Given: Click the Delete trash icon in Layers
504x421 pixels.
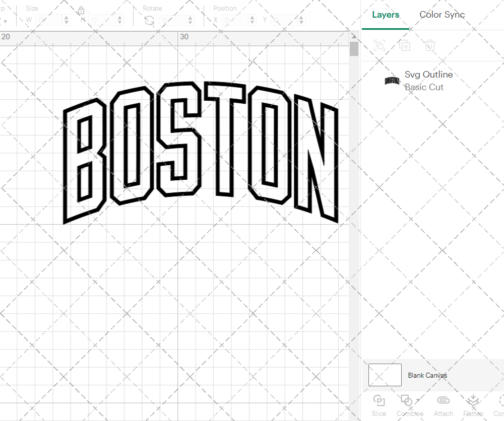Looking at the screenshot, I should [430, 45].
